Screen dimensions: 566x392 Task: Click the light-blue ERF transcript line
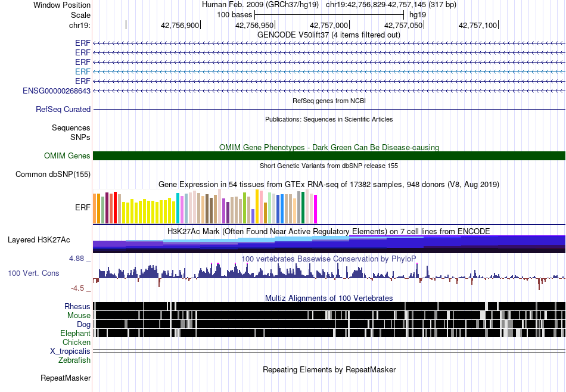click(x=329, y=71)
